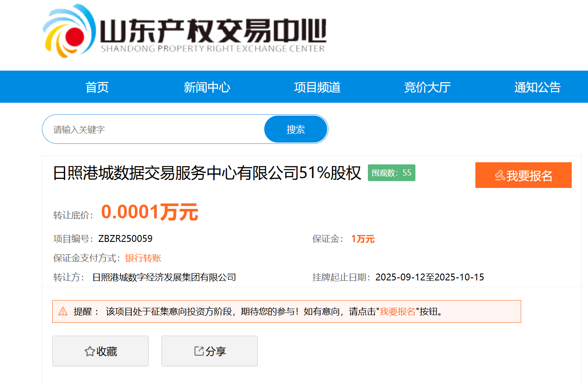This screenshot has width=588, height=384.
Task: Select 竞价大厅 in the nav bar
Action: point(427,87)
